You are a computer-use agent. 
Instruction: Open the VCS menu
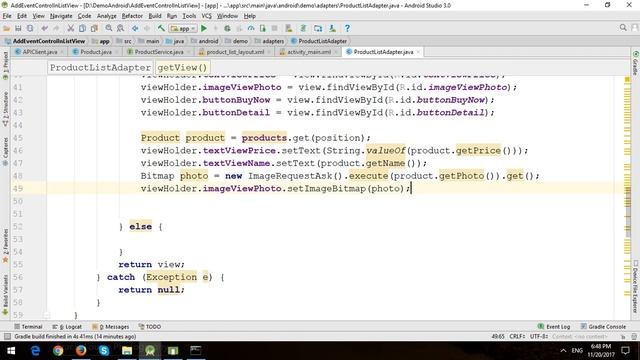coord(207,16)
